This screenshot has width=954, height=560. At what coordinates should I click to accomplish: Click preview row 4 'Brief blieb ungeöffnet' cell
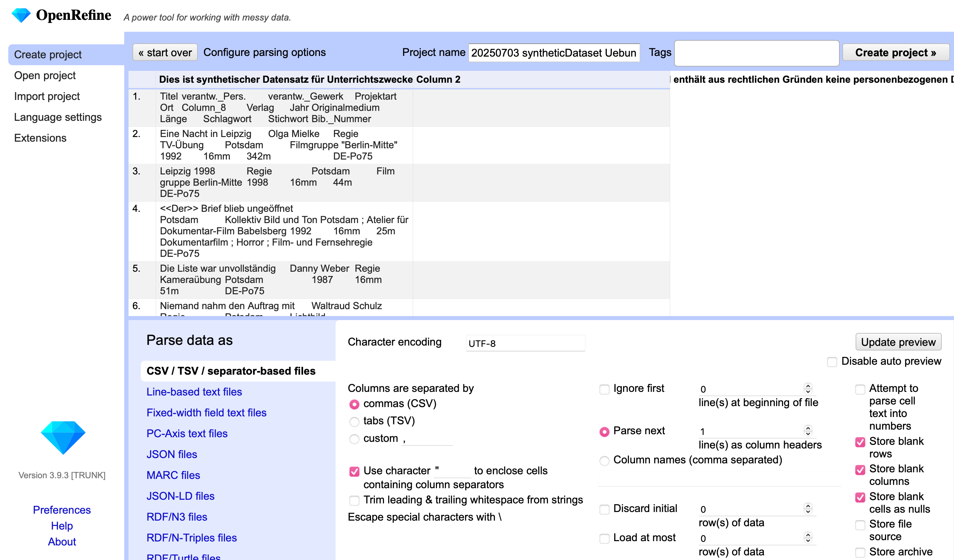[284, 231]
